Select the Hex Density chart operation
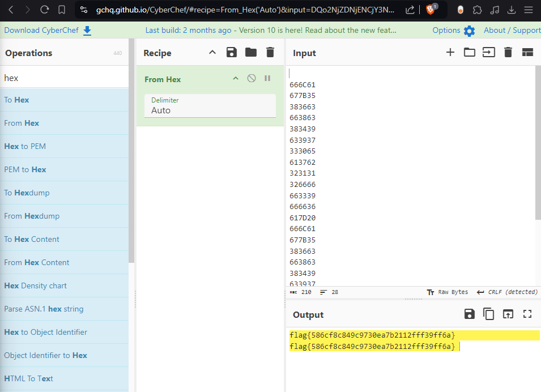 click(64, 286)
